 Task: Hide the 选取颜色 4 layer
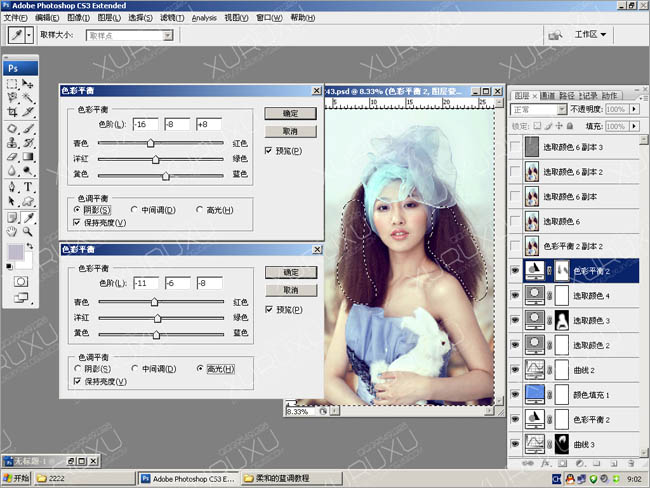coord(516,296)
